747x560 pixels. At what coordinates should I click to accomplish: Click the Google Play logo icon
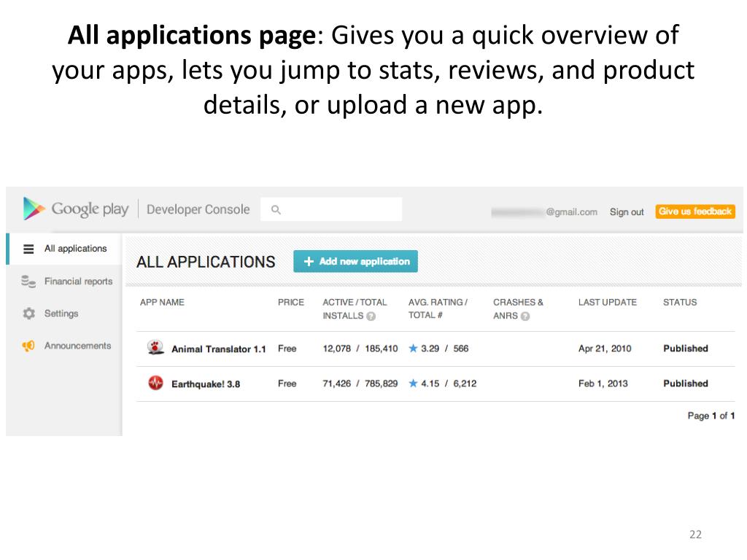pos(34,209)
